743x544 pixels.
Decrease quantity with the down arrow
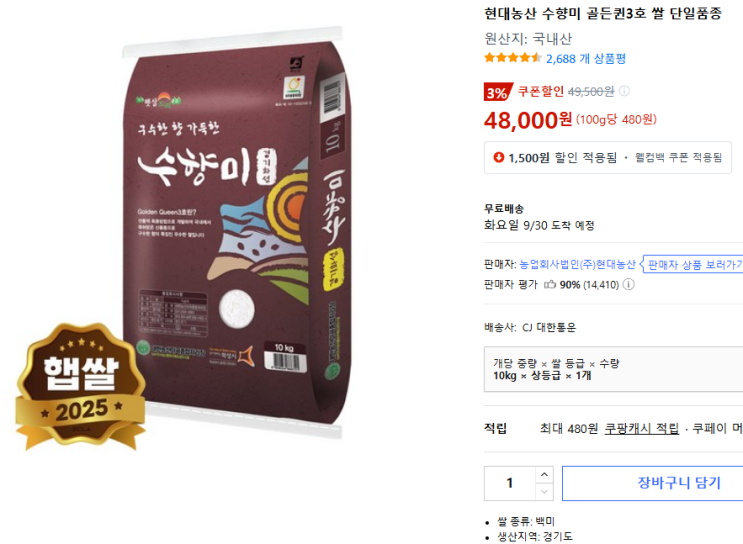(544, 492)
